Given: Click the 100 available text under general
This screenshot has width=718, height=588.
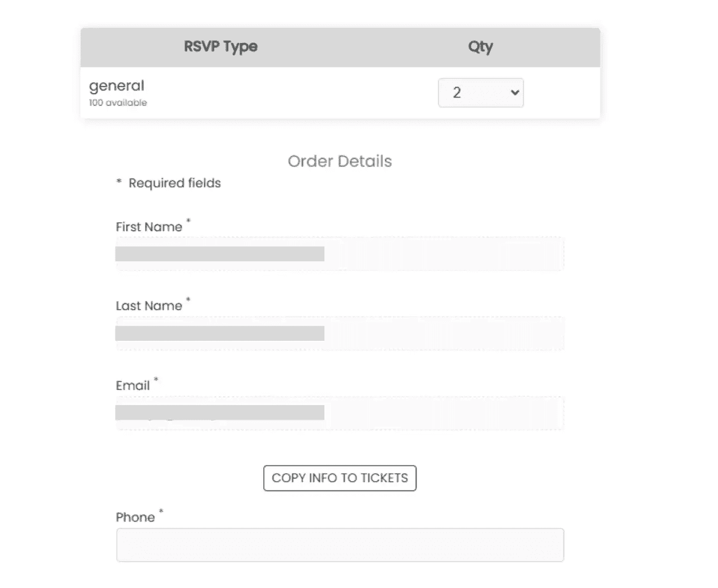Looking at the screenshot, I should 117,102.
